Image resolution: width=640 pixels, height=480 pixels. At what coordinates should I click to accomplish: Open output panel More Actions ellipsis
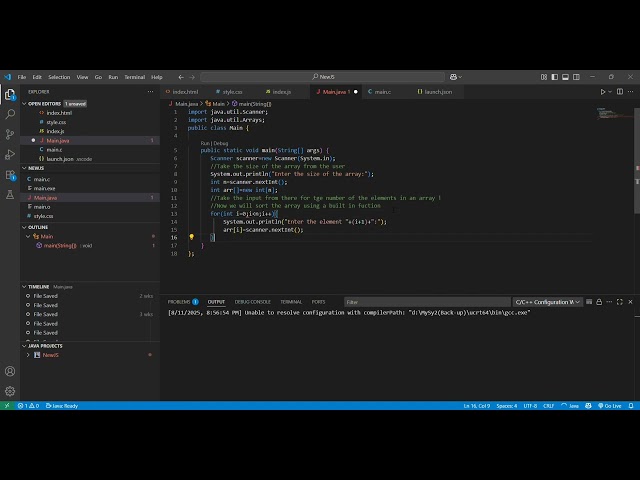pyautogui.click(x=609, y=302)
